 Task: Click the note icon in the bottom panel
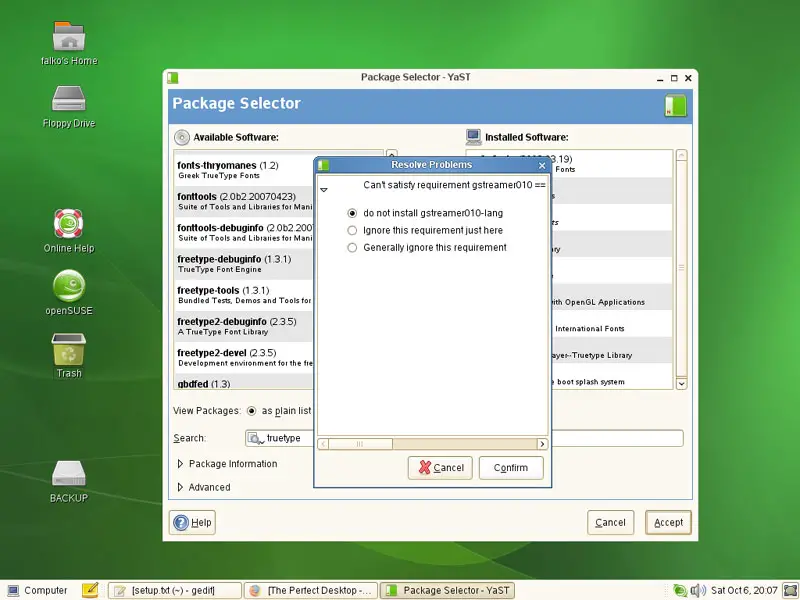click(x=90, y=590)
